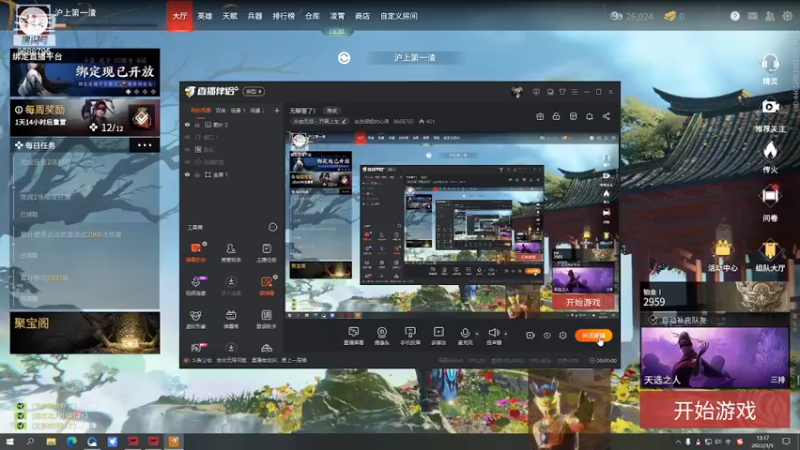This screenshot has height=450, width=800.
Task: Open 多人连麦 tool in the toolbox
Action: 231,285
